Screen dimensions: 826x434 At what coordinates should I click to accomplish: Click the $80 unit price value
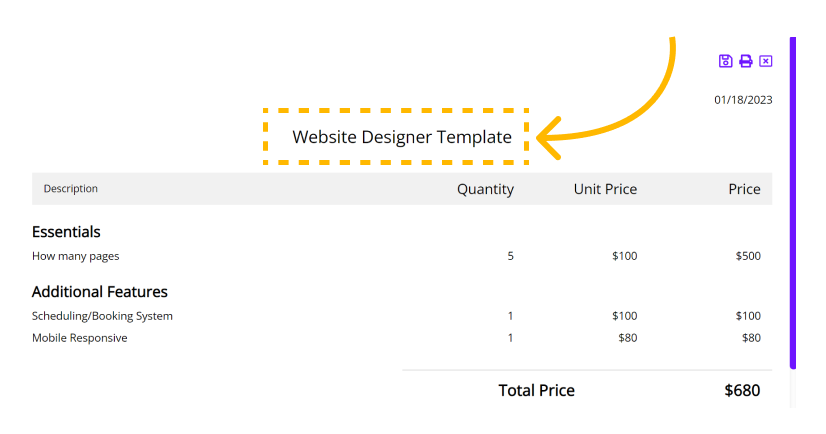[627, 338]
